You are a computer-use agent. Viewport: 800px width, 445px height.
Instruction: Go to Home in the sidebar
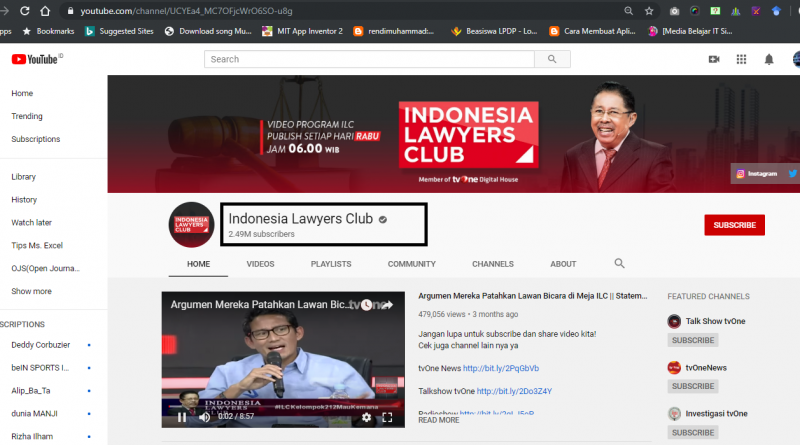[22, 93]
